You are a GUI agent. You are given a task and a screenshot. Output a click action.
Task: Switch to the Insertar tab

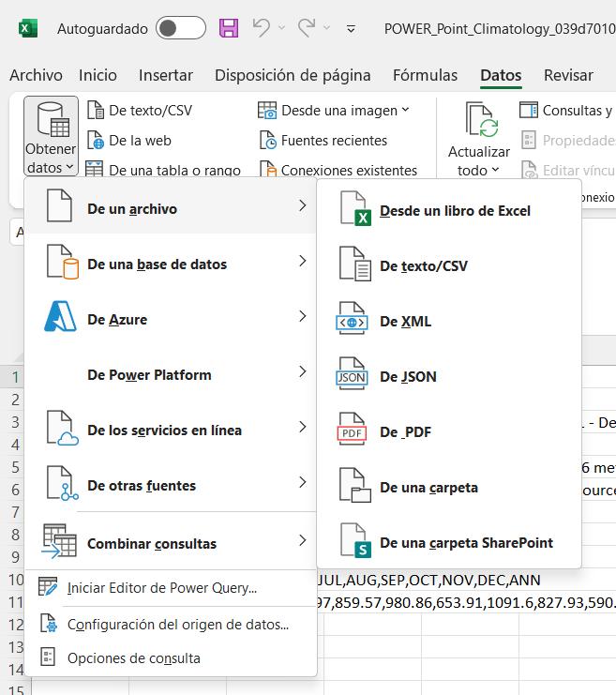(166, 75)
